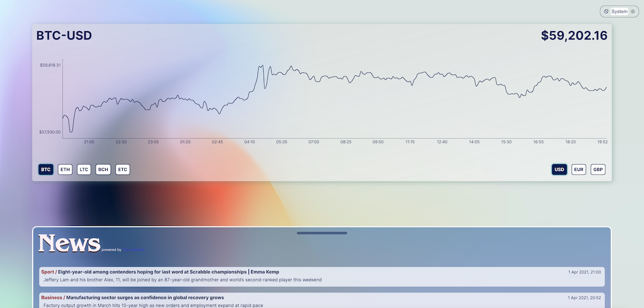Click the Jeffery Lam article summary text
This screenshot has height=308, width=644.
coord(182,280)
